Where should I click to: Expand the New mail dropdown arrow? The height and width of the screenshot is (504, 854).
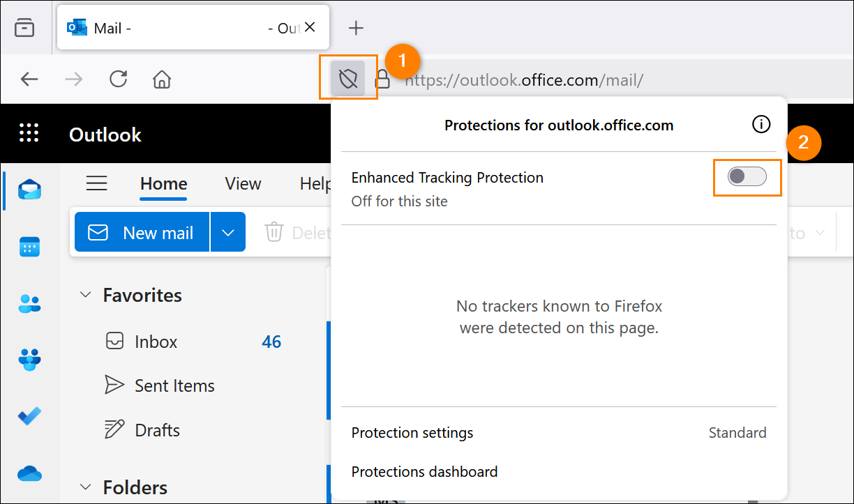tap(228, 232)
